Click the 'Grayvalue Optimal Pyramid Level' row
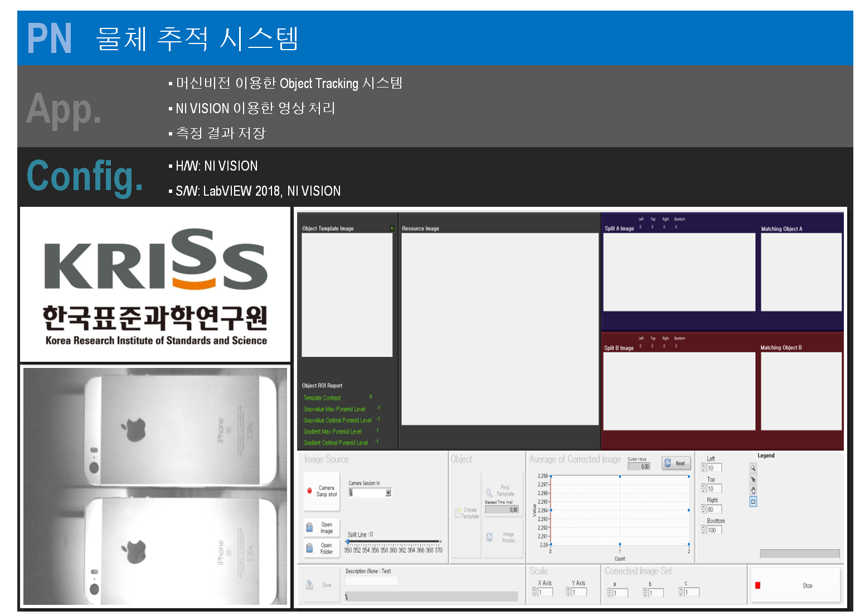This screenshot has height=616, width=855. 342,420
